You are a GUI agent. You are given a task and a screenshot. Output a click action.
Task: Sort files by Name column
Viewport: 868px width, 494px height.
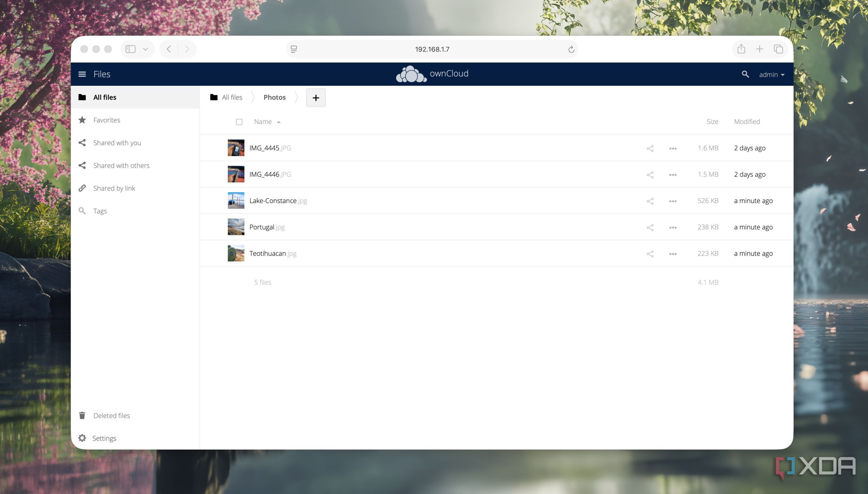pos(267,122)
